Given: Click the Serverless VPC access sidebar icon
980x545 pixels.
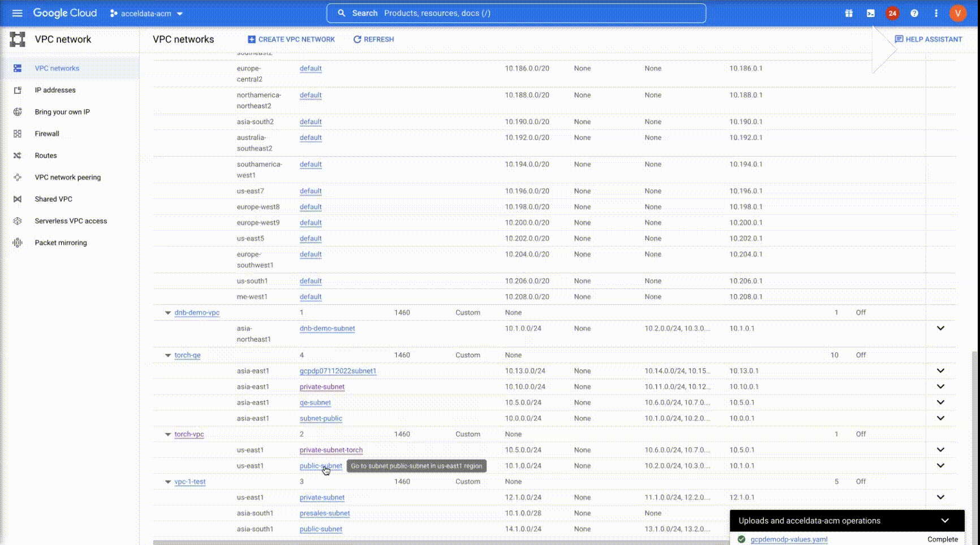Looking at the screenshot, I should [18, 221].
